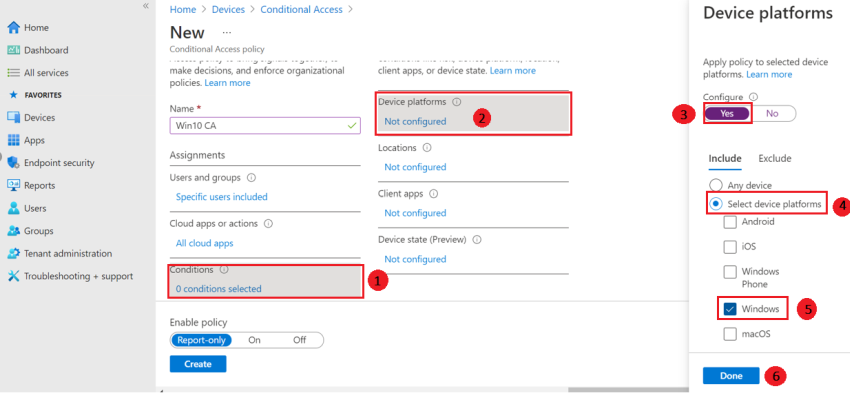Set Configure toggle to No
The image size is (850, 393).
pyautogui.click(x=772, y=113)
